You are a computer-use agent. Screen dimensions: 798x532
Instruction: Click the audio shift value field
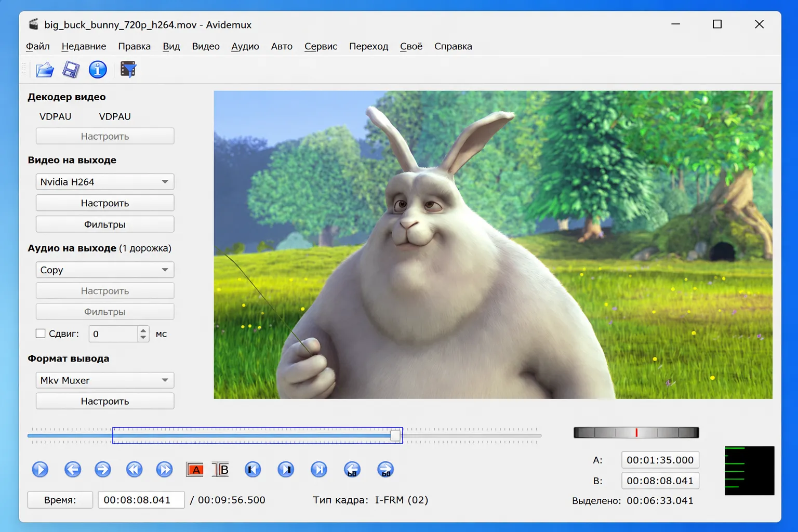click(x=114, y=334)
